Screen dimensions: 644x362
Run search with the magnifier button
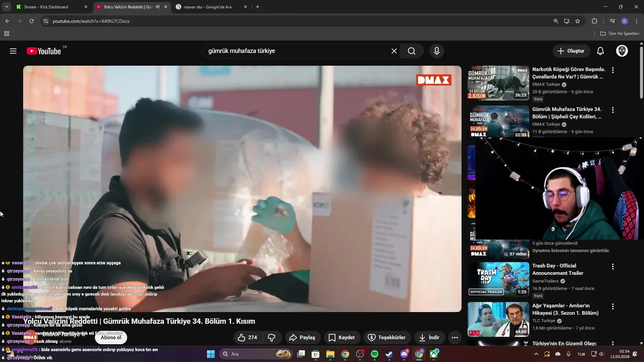click(412, 51)
